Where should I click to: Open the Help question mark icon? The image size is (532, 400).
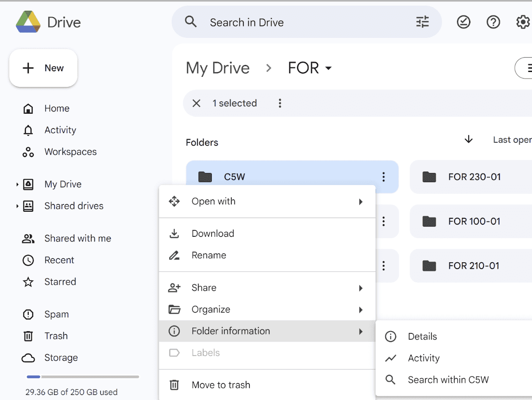[493, 22]
